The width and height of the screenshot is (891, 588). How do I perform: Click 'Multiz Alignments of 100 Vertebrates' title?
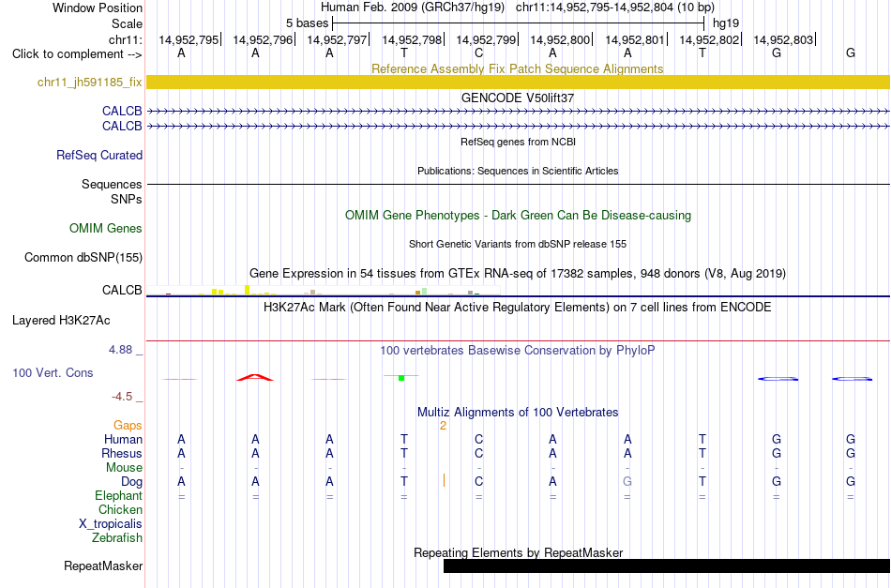tap(518, 413)
